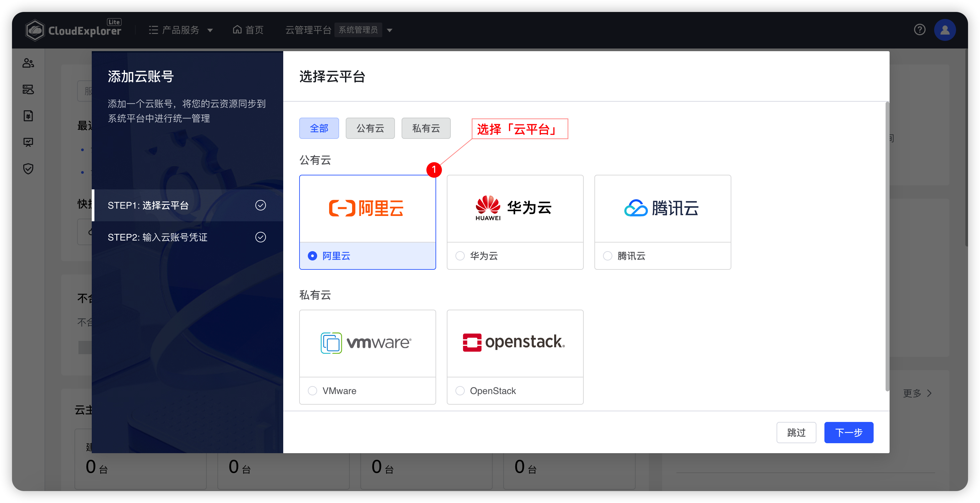
Task: Switch to the 私有云 filter tab
Action: pos(426,128)
